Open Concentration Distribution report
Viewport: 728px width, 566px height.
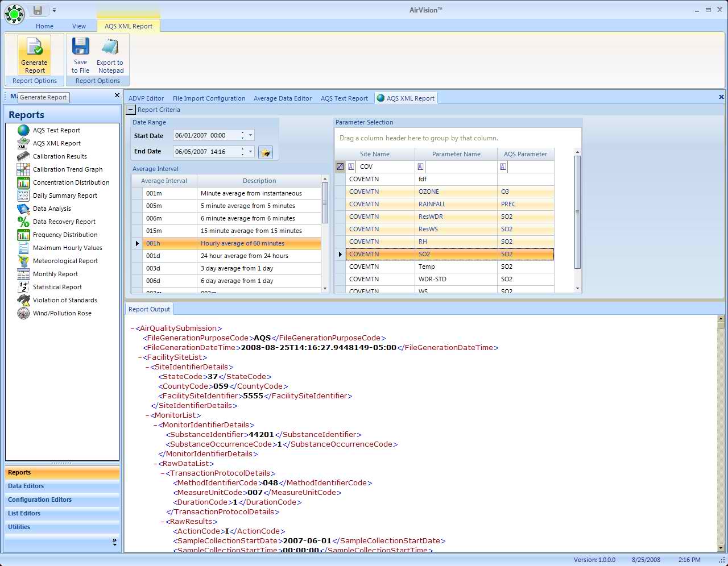[71, 182]
